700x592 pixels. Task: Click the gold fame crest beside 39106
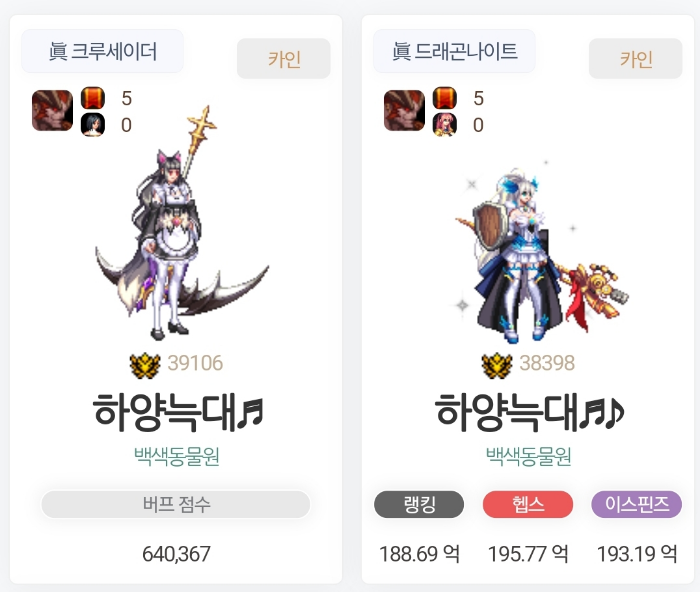click(145, 366)
